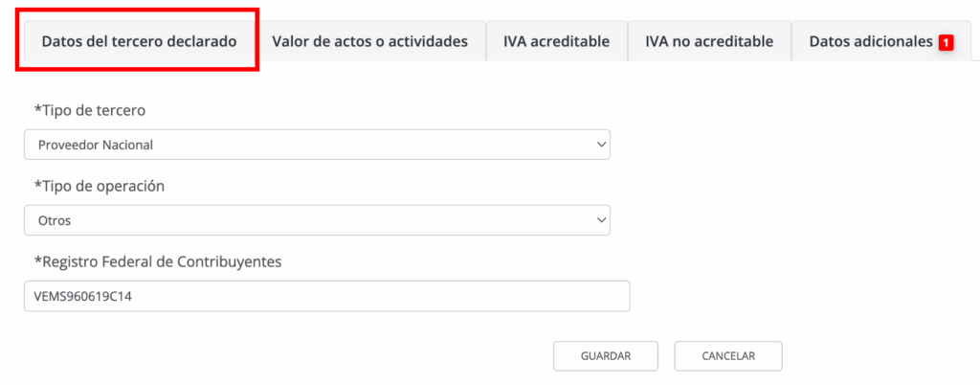Go to the IVA no acreditable tab

point(709,41)
